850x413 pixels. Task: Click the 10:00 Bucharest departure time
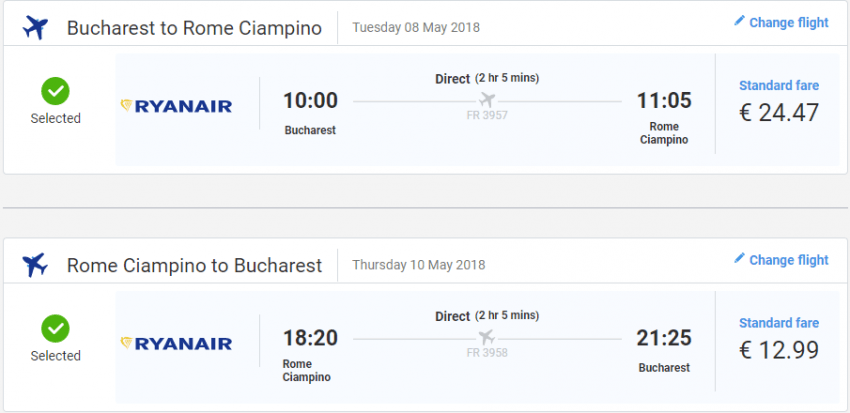[310, 100]
